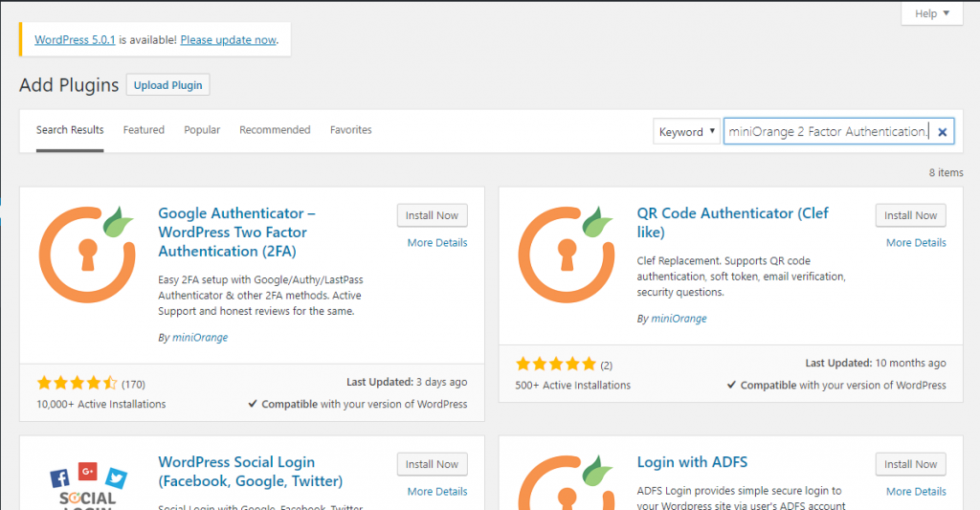Click Google Authenticator plugin logo
This screenshot has width=980, height=510.
click(87, 254)
